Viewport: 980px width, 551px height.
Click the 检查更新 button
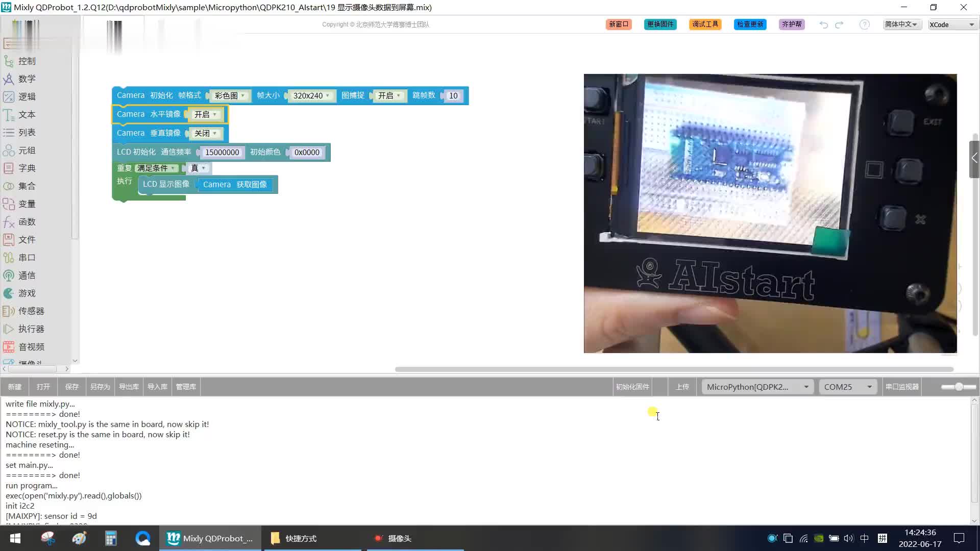pyautogui.click(x=750, y=24)
